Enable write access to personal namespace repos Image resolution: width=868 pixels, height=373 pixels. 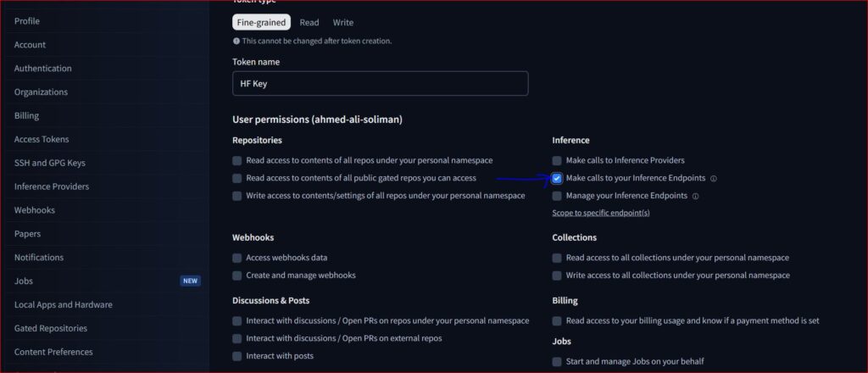[237, 196]
